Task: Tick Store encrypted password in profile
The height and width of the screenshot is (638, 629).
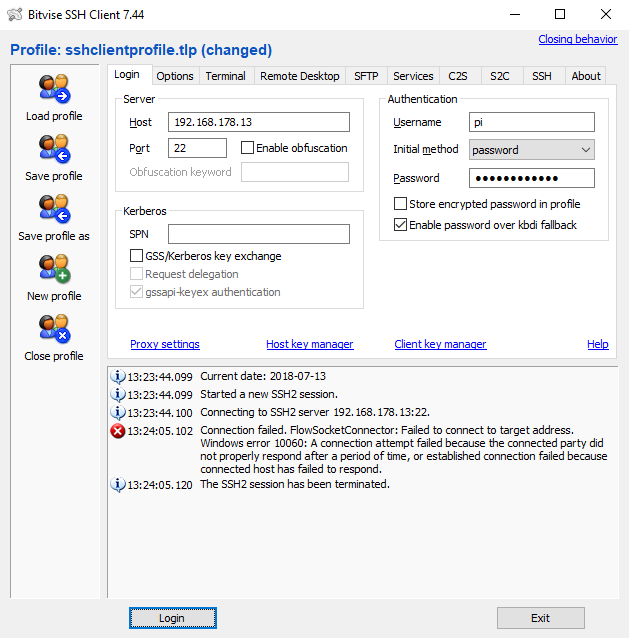Action: coord(400,203)
